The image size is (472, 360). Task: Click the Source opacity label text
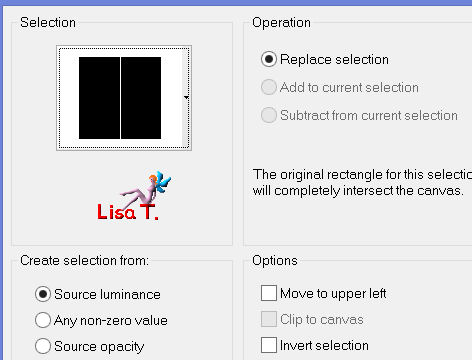point(99,347)
